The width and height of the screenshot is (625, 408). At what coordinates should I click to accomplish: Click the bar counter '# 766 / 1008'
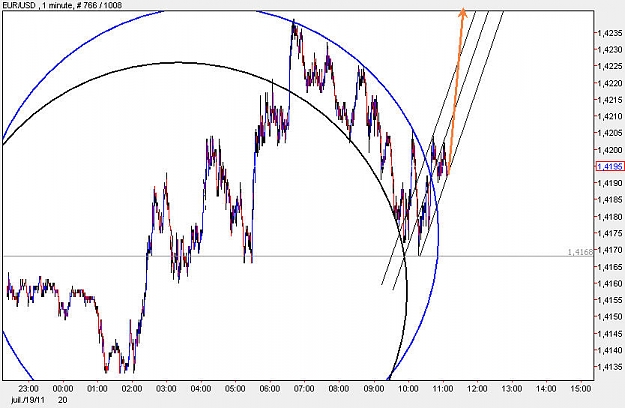click(x=98, y=5)
